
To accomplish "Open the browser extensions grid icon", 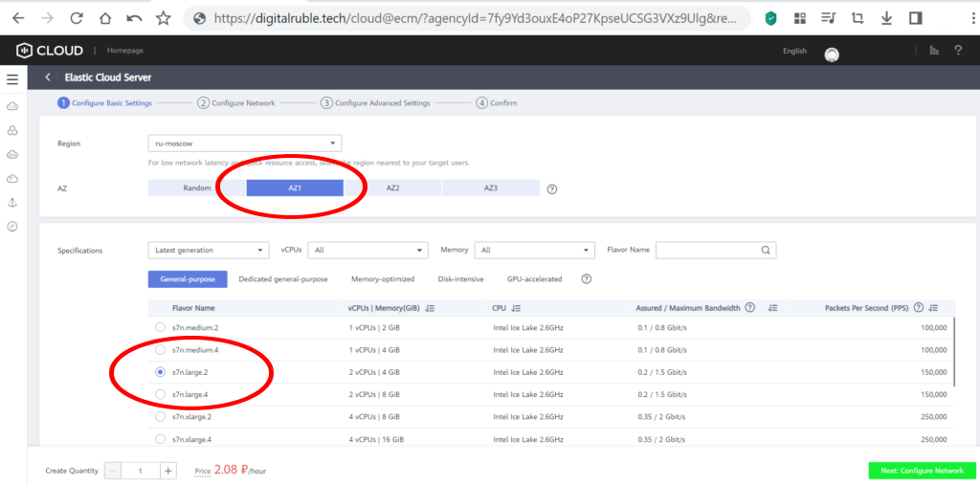I will 800,18.
